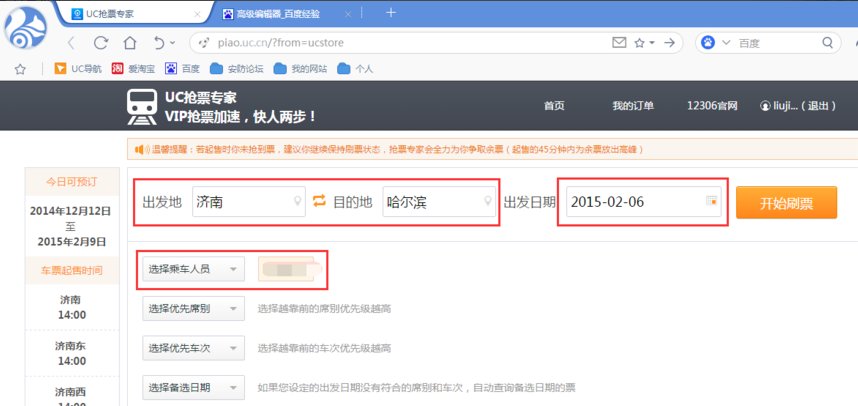Open the 爱淘宝 bookmark

coord(133,69)
